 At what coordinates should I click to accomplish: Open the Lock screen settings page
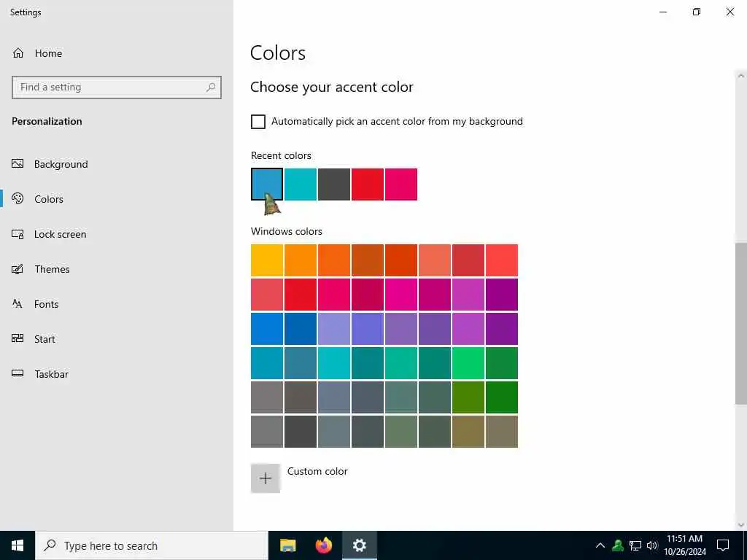coord(60,234)
